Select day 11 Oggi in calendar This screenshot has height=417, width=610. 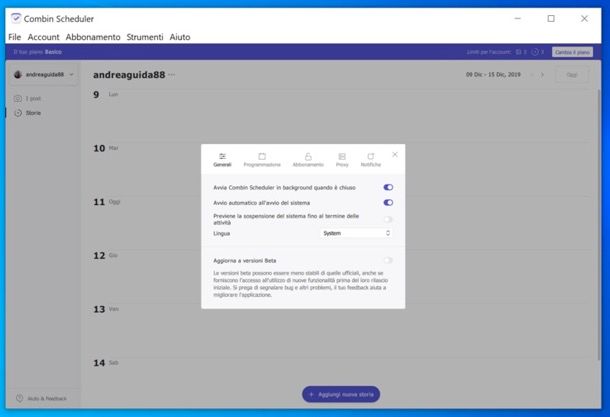point(106,202)
